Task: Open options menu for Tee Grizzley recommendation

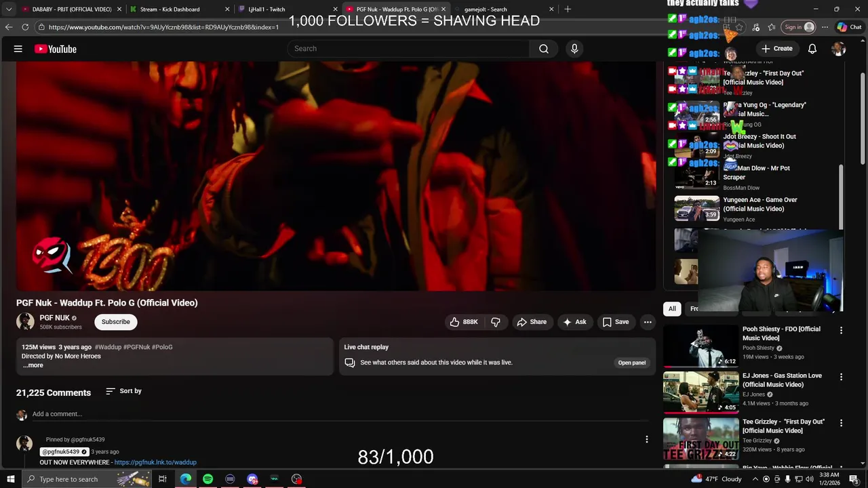Action: (x=842, y=423)
